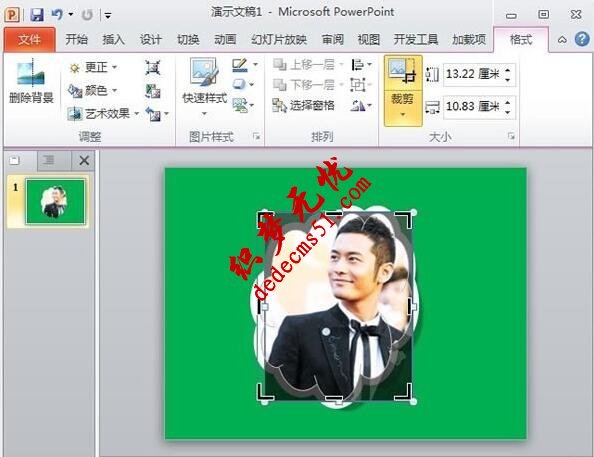Click the width field showing 10.83 厘米
This screenshot has width=594, height=457.
472,106
